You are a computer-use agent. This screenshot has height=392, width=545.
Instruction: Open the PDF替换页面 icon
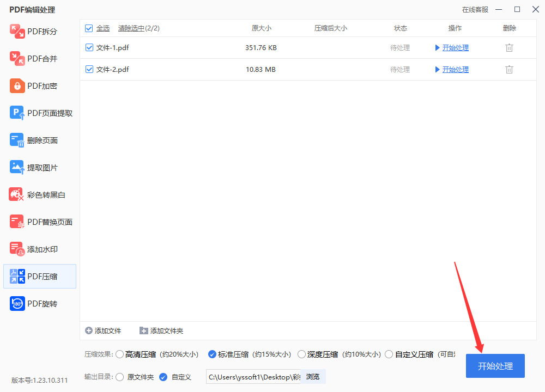tap(17, 222)
